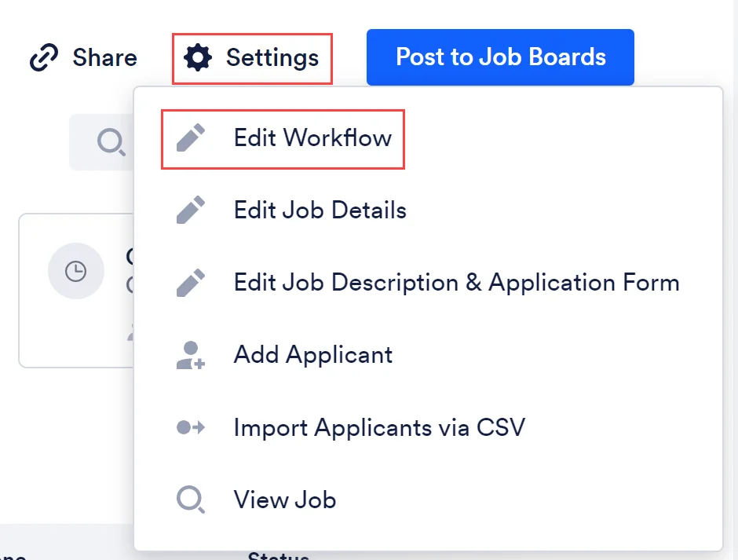The height and width of the screenshot is (560, 738).
Task: Click the clock icon in the card
Action: click(x=76, y=271)
